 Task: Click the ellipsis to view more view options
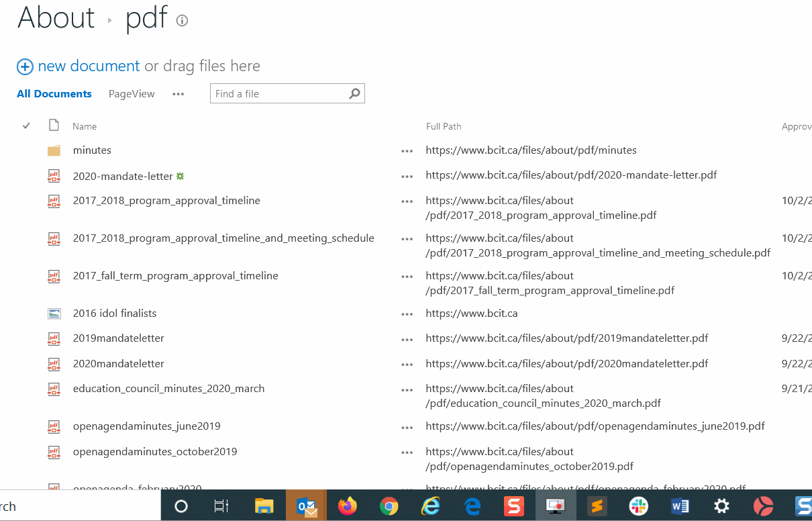coord(178,94)
